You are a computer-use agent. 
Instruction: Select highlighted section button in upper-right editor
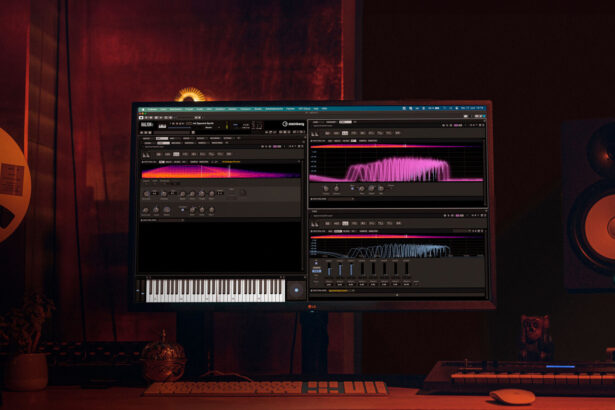point(345,133)
